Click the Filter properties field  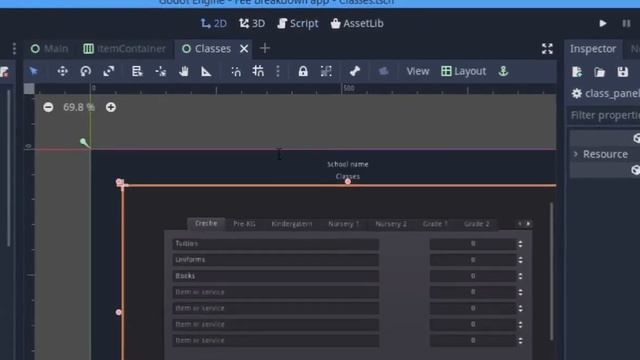coord(604,116)
